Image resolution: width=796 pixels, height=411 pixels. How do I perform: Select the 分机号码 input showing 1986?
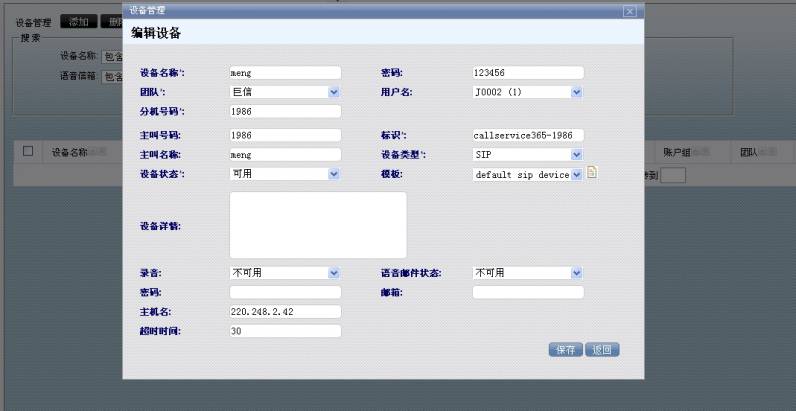pos(285,111)
